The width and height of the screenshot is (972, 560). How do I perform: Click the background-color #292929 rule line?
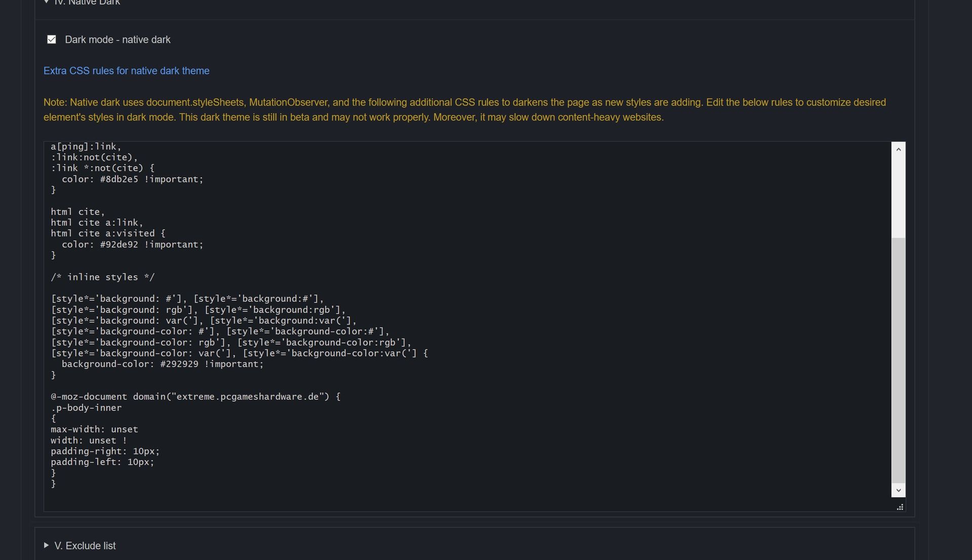tap(162, 364)
